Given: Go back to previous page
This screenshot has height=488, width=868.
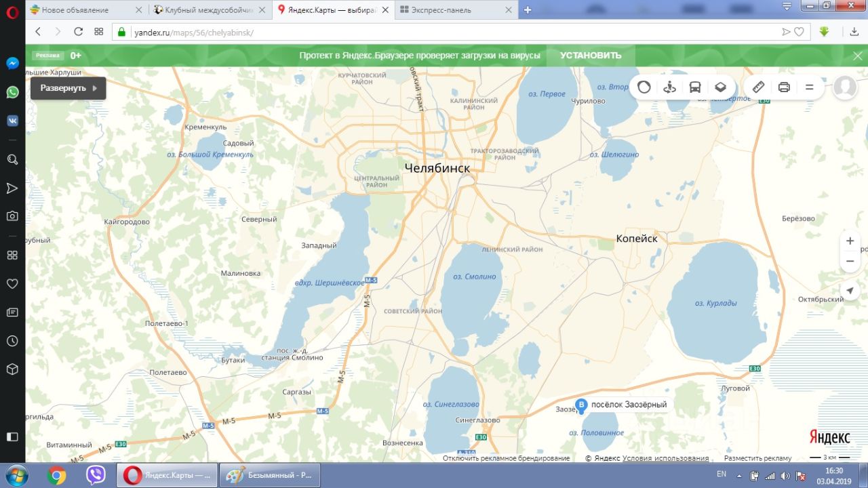Looking at the screenshot, I should 38,32.
